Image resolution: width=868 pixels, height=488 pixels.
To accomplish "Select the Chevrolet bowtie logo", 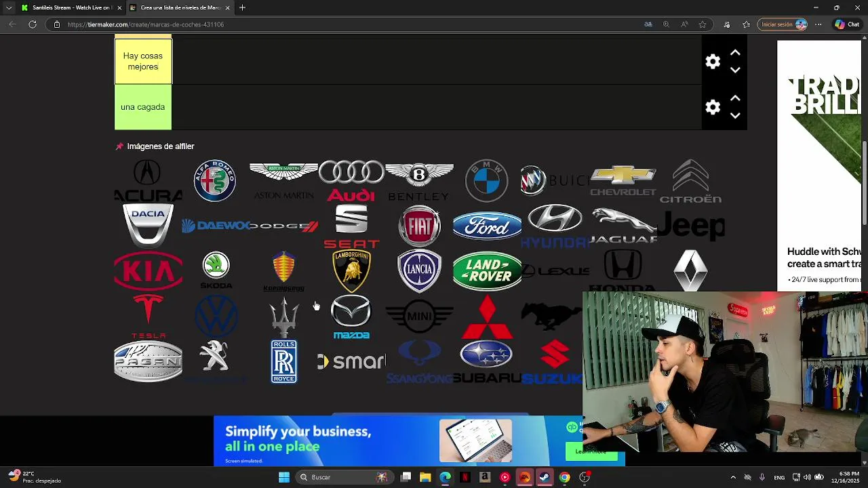I will (623, 180).
